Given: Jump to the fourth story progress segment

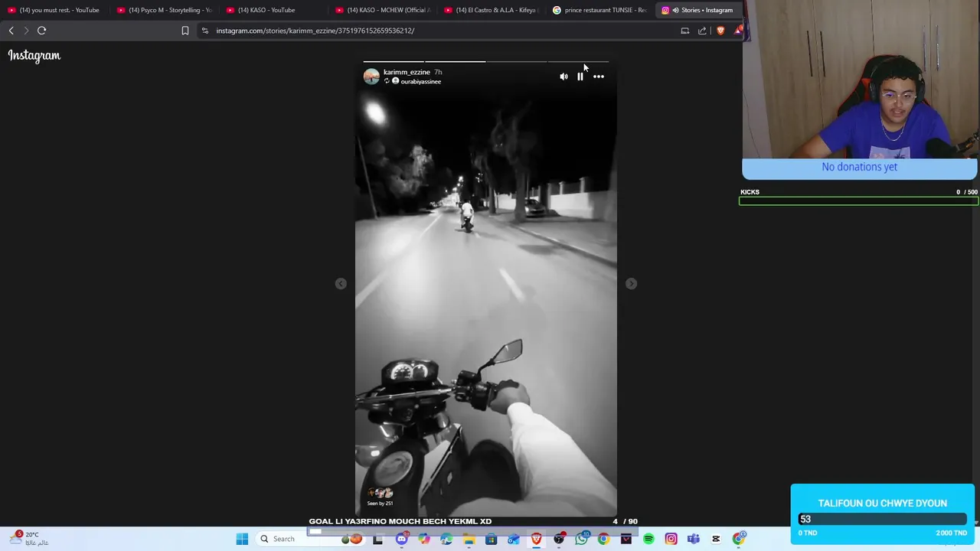Looking at the screenshot, I should (x=578, y=61).
